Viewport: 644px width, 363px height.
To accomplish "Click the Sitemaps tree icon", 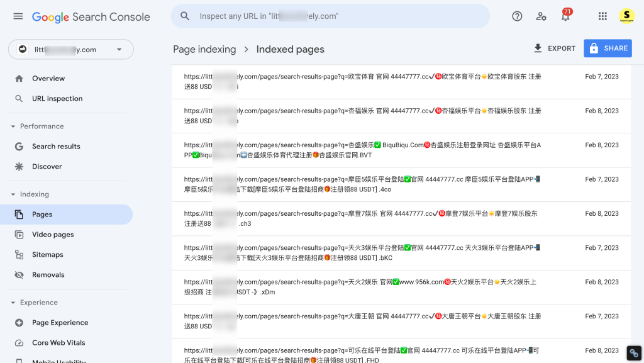I will 19,255.
